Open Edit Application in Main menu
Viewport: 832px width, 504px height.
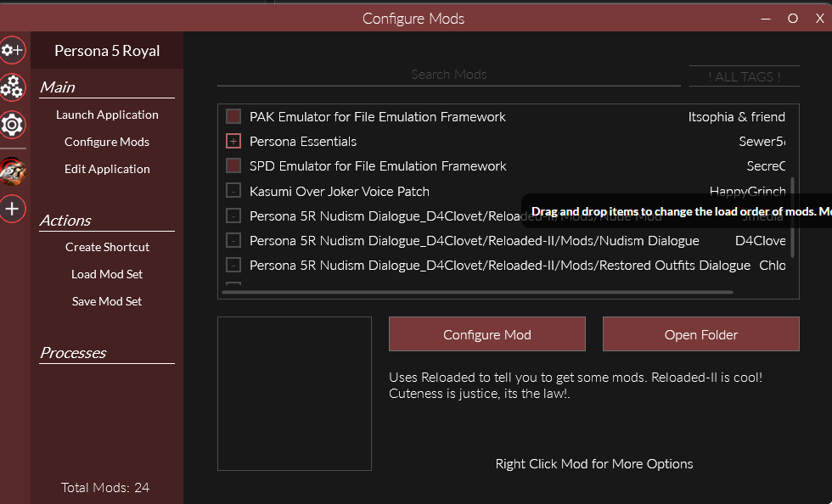click(x=107, y=169)
